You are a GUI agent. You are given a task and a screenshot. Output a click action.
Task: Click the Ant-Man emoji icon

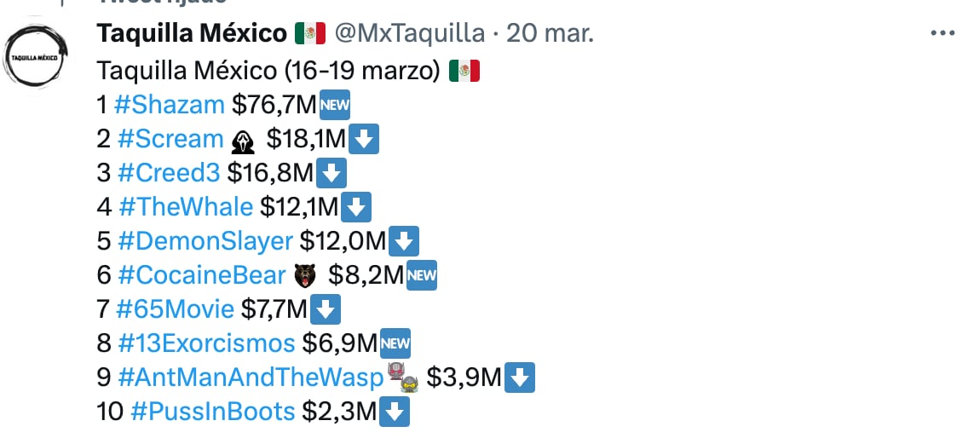(x=402, y=377)
